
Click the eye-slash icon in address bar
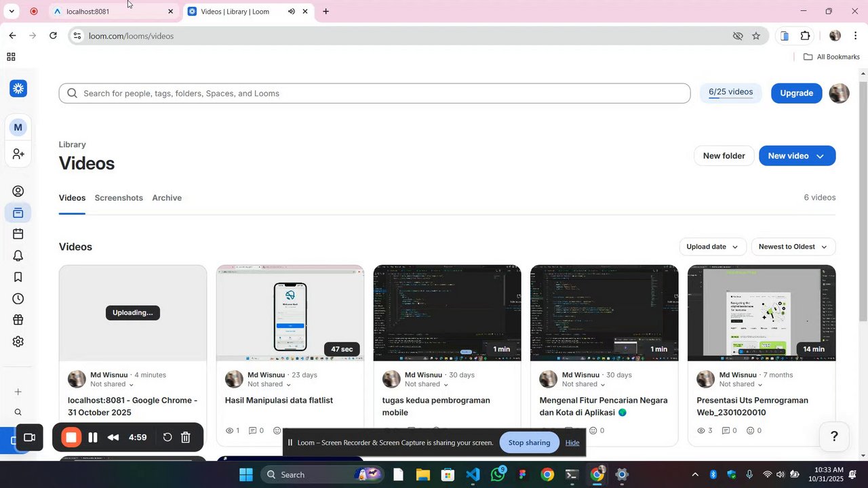(738, 36)
